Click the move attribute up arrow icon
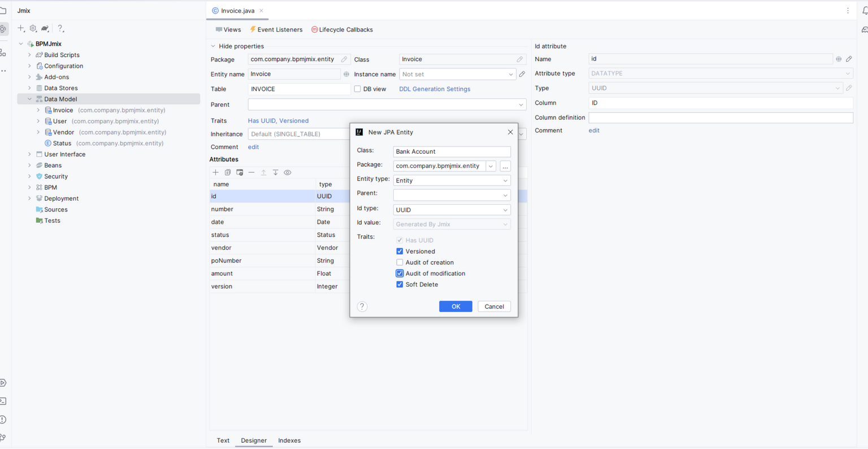The height and width of the screenshot is (449, 868). coord(263,172)
